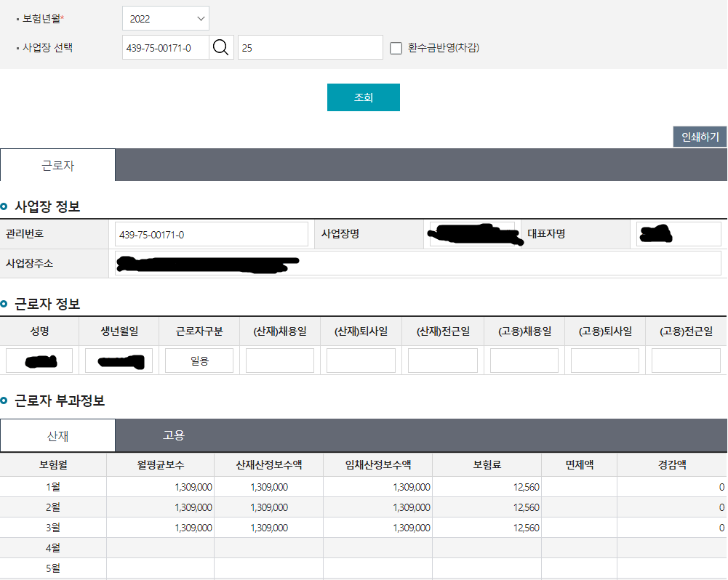This screenshot has height=580, width=728.
Task: Click the 사업장주소 address field
Action: 418,263
